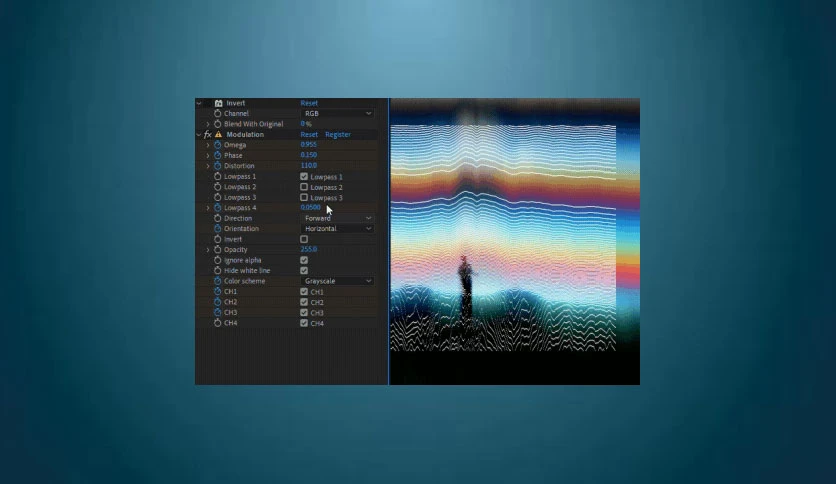
Task: Click the Phase value 0.150
Action: [309, 155]
